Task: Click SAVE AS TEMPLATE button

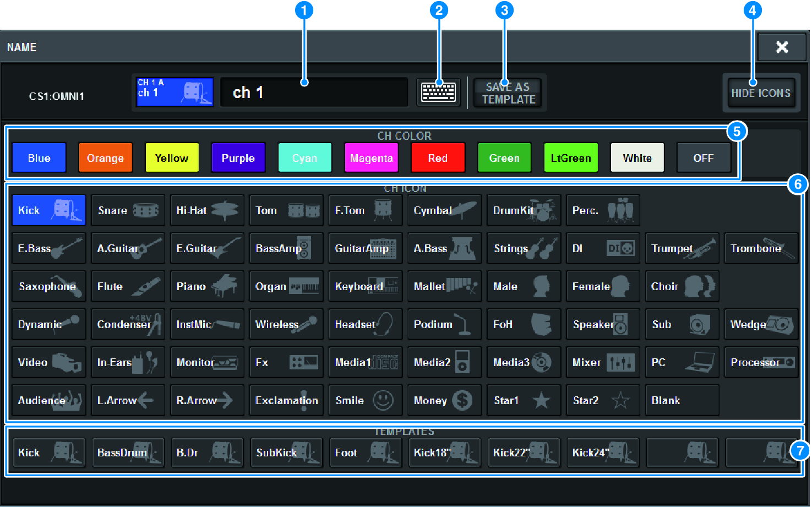Action: tap(508, 93)
